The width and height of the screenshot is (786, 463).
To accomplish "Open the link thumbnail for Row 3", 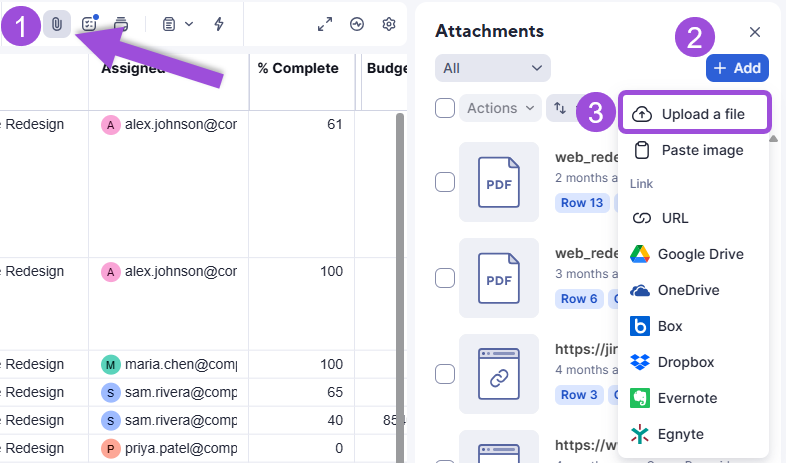I will (499, 374).
